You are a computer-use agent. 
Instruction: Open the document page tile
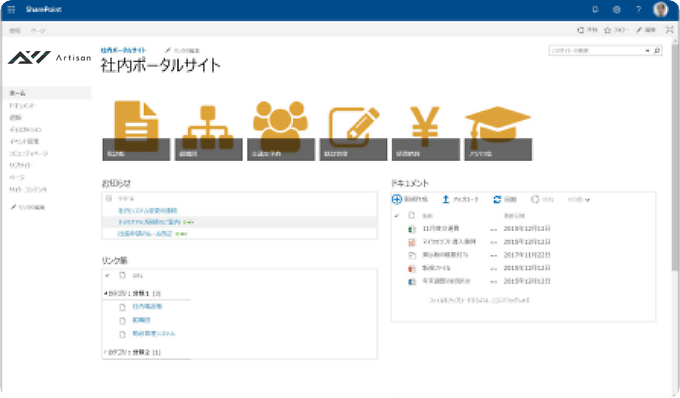pyautogui.click(x=136, y=130)
